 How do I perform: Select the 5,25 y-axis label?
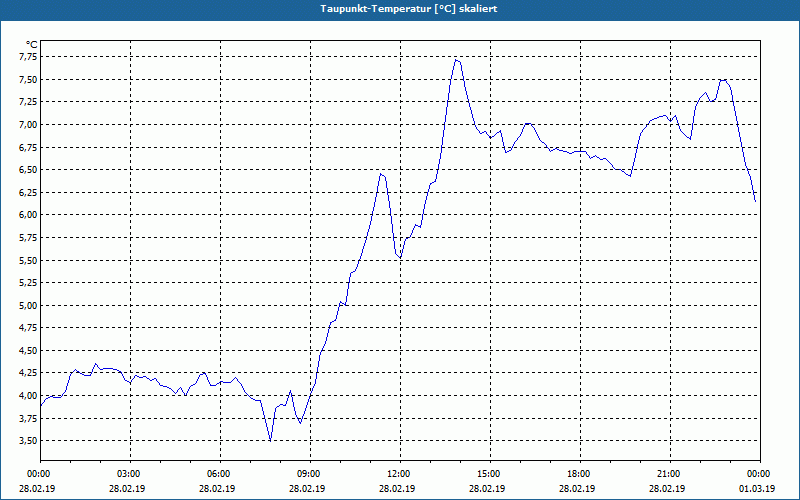coord(28,283)
